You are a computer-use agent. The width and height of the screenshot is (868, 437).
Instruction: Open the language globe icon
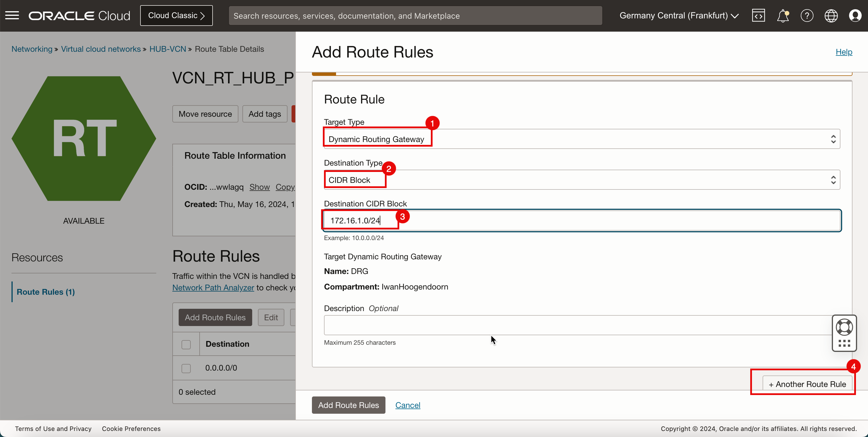point(831,16)
